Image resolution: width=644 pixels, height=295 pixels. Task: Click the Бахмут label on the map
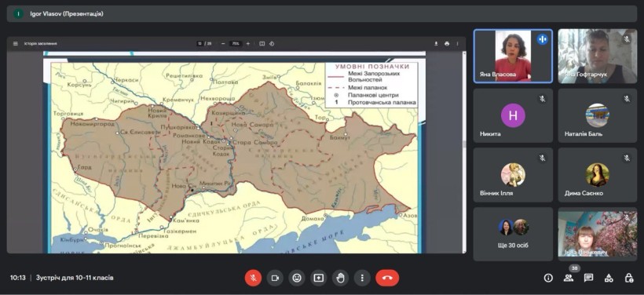point(341,139)
